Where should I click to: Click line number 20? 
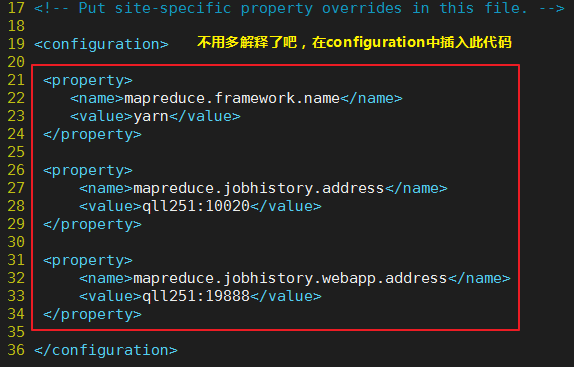pos(16,62)
